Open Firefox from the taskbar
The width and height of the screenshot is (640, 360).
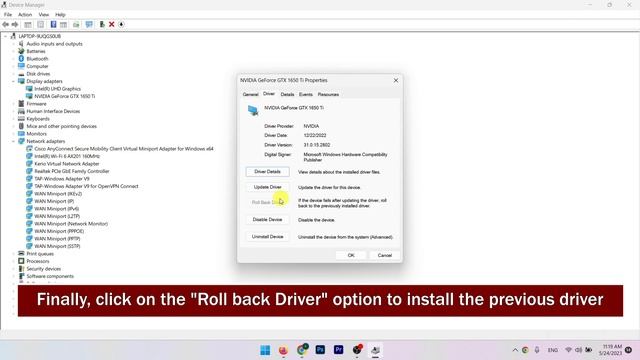tap(283, 350)
